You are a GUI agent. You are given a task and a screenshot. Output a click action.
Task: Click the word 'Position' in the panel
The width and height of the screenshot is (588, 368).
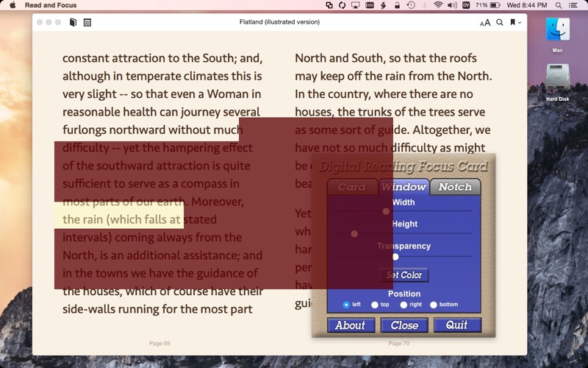point(404,294)
